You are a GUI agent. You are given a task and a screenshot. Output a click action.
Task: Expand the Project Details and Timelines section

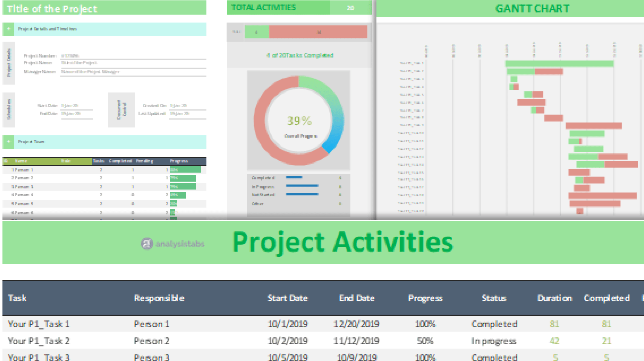click(8, 29)
